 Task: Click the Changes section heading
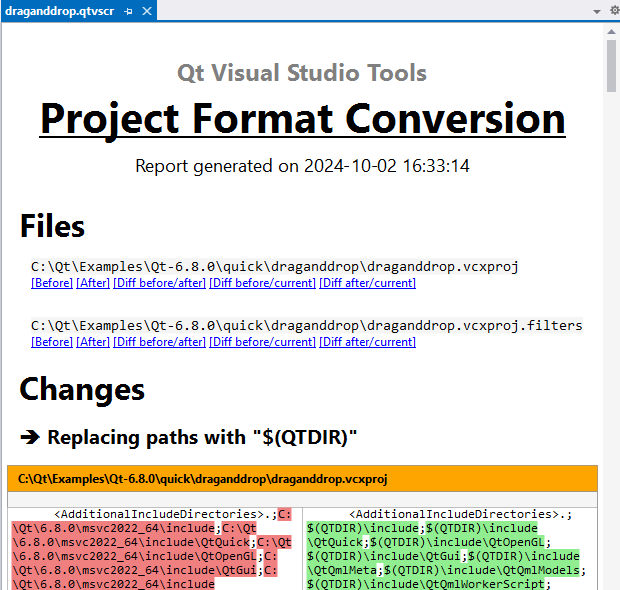click(82, 390)
